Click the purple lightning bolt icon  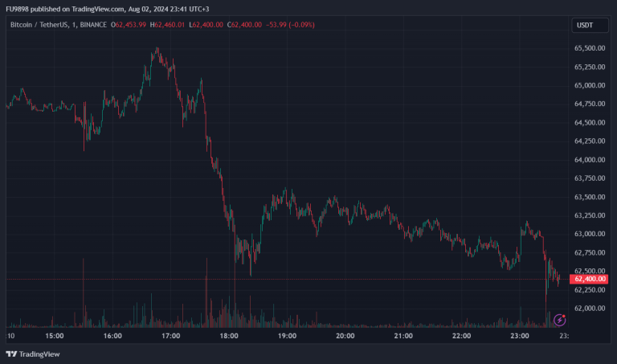click(560, 320)
